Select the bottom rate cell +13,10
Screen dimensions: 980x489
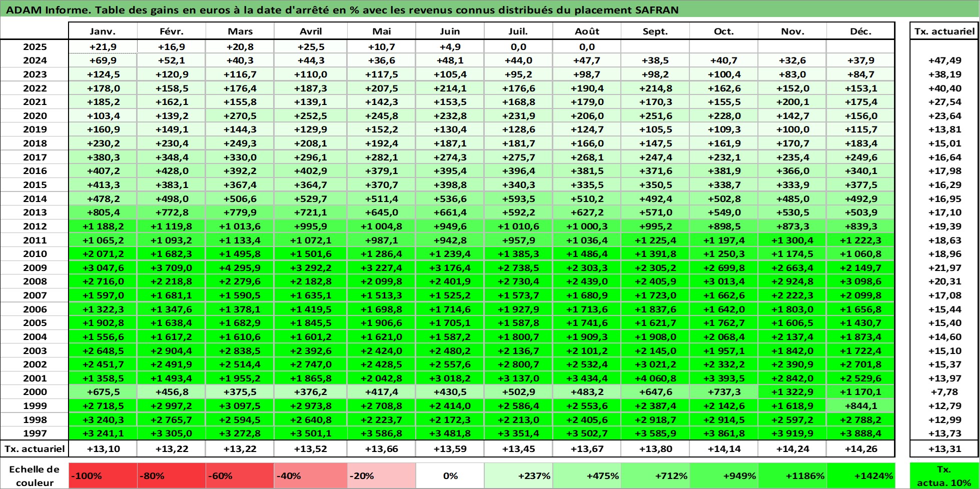103,449
